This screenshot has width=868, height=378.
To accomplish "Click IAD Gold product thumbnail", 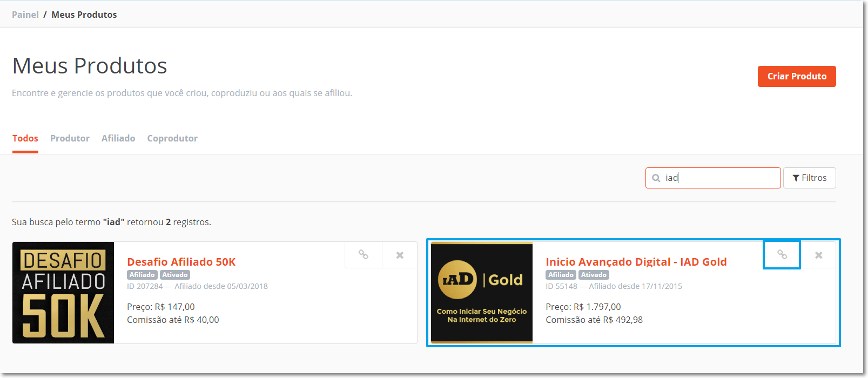I will pyautogui.click(x=482, y=293).
